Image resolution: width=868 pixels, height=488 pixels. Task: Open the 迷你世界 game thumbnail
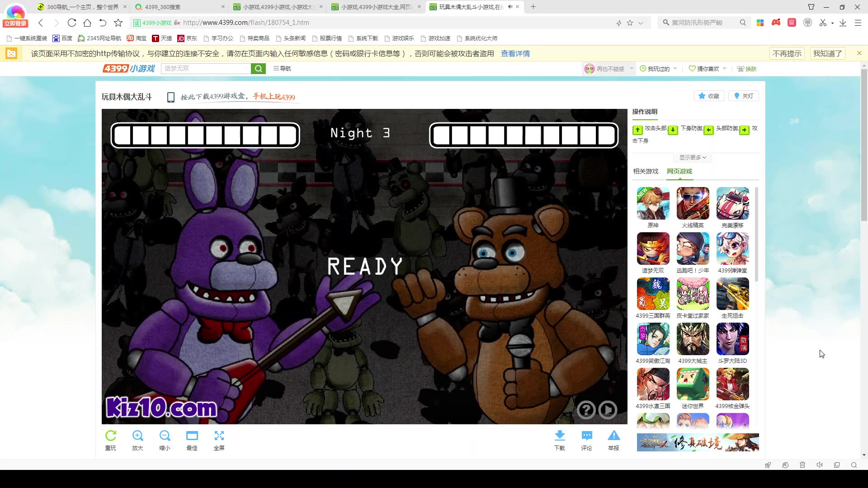pyautogui.click(x=693, y=384)
